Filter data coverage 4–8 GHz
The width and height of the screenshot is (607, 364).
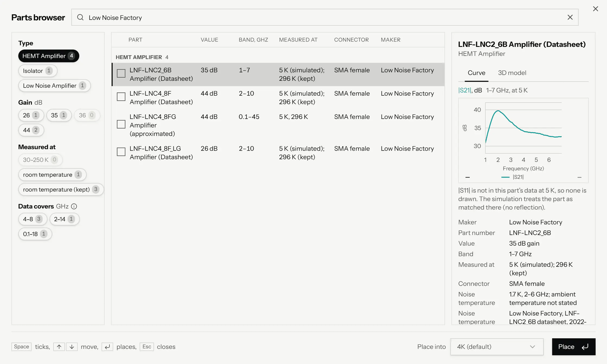pyautogui.click(x=33, y=219)
